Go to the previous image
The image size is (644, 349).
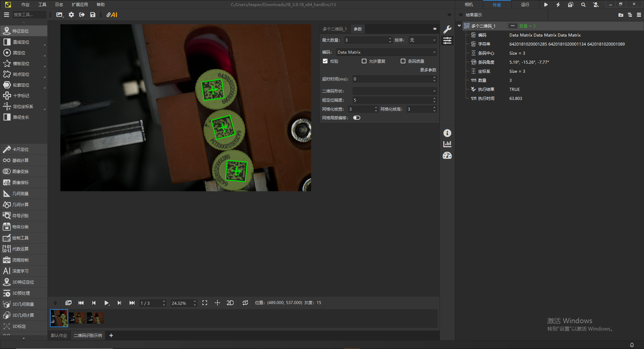click(94, 303)
